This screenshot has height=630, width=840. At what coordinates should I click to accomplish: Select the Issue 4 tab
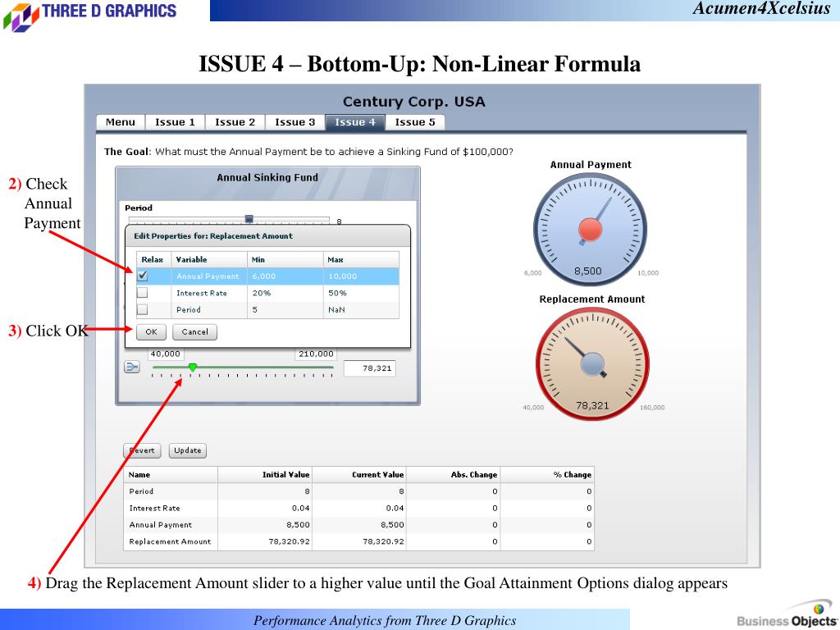pos(355,122)
